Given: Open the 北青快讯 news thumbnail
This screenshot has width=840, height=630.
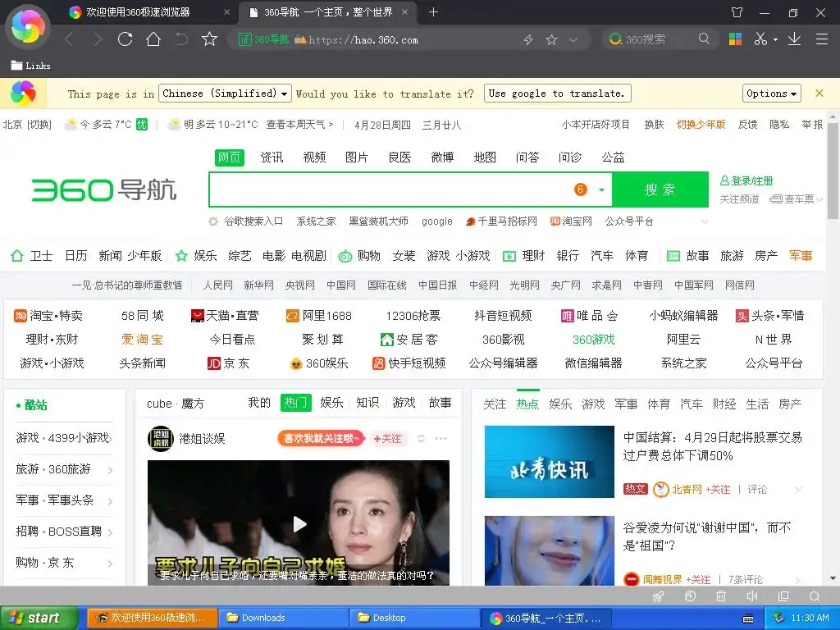Looking at the screenshot, I should click(x=549, y=462).
